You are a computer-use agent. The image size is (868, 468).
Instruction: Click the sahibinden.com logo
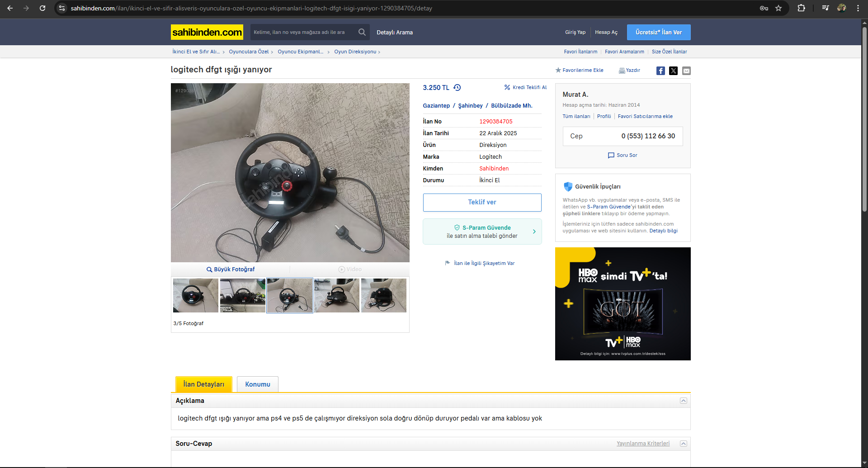pos(207,32)
